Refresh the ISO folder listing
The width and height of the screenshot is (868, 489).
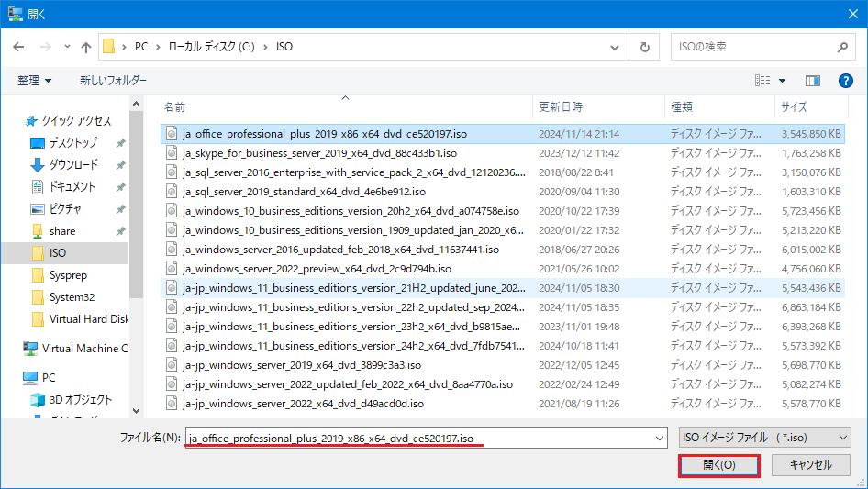(644, 47)
